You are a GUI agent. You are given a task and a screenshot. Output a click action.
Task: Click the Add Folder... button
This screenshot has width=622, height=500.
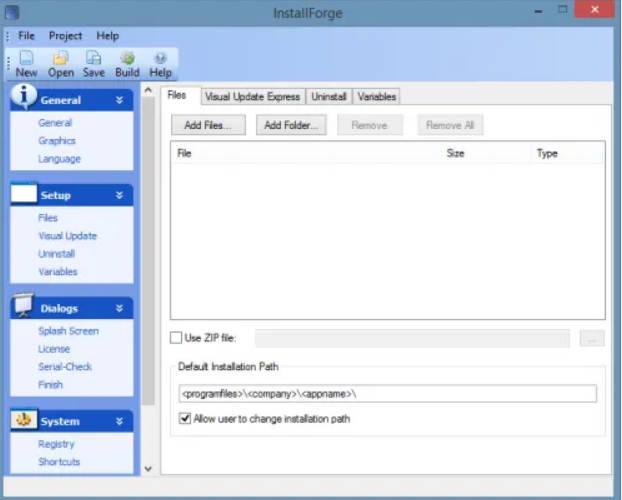[291, 125]
